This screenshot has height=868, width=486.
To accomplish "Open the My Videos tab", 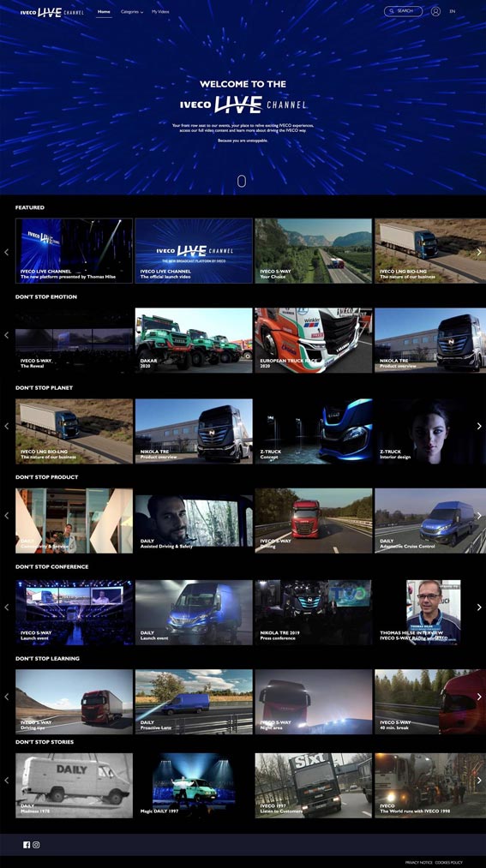I will [x=160, y=12].
